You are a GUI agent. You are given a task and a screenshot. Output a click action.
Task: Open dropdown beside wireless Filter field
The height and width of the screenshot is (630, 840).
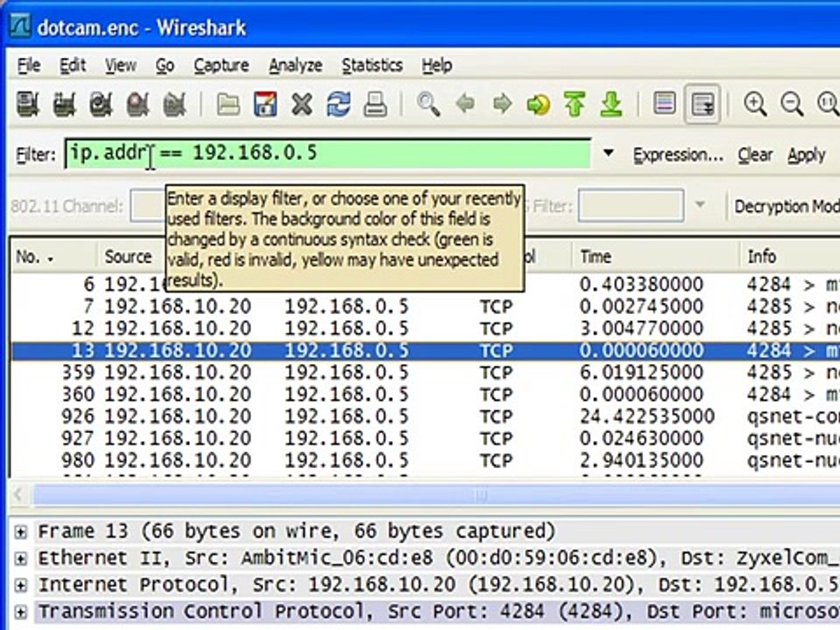pos(700,205)
